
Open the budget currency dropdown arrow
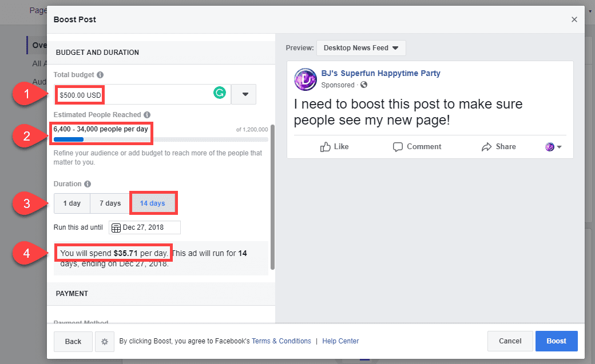[243, 94]
